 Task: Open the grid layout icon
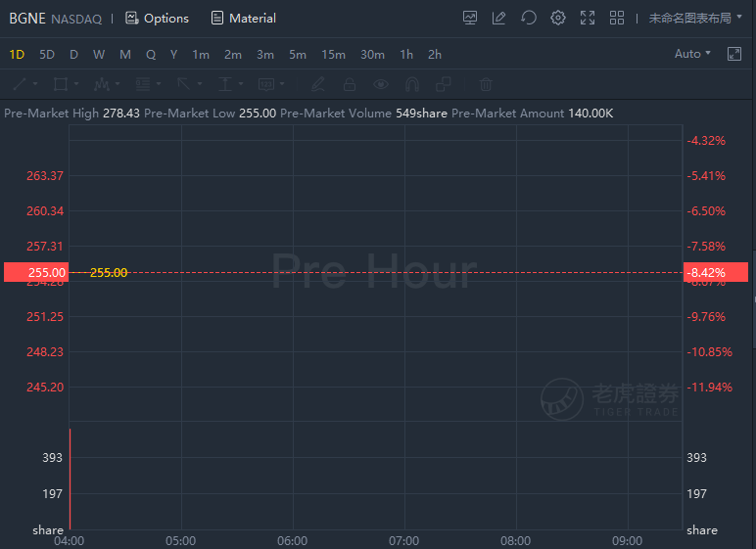[617, 18]
